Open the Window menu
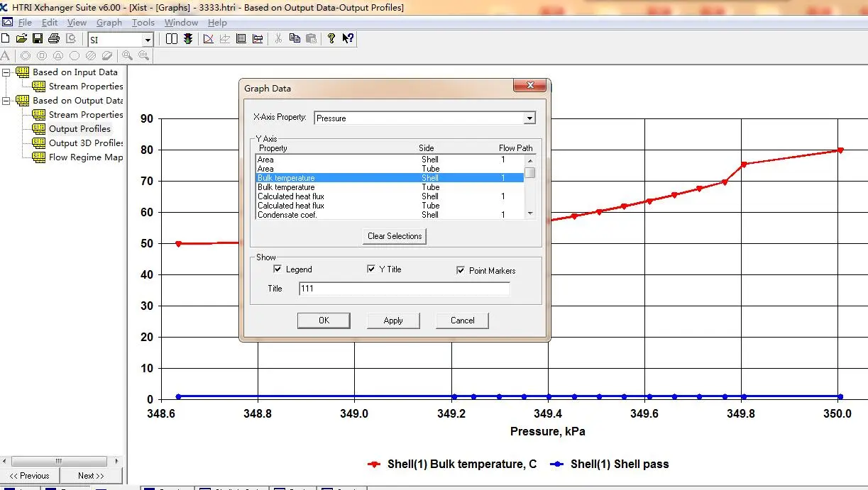The width and height of the screenshot is (868, 490). [x=181, y=23]
